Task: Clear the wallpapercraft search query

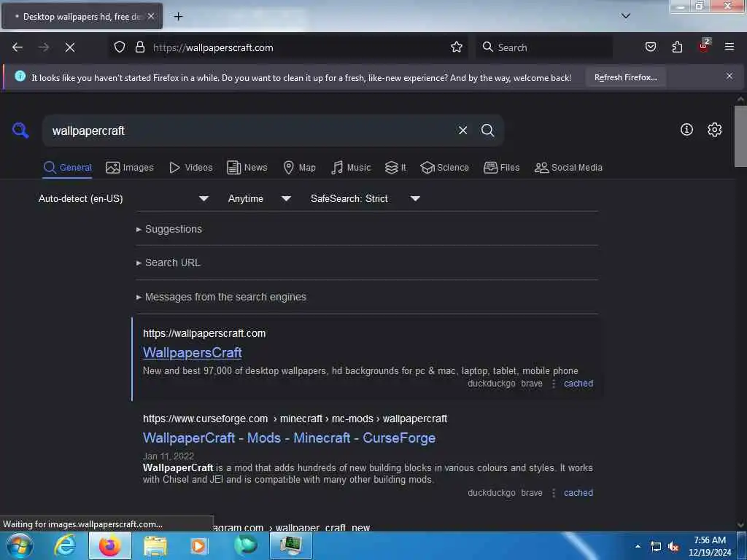Action: pos(462,131)
